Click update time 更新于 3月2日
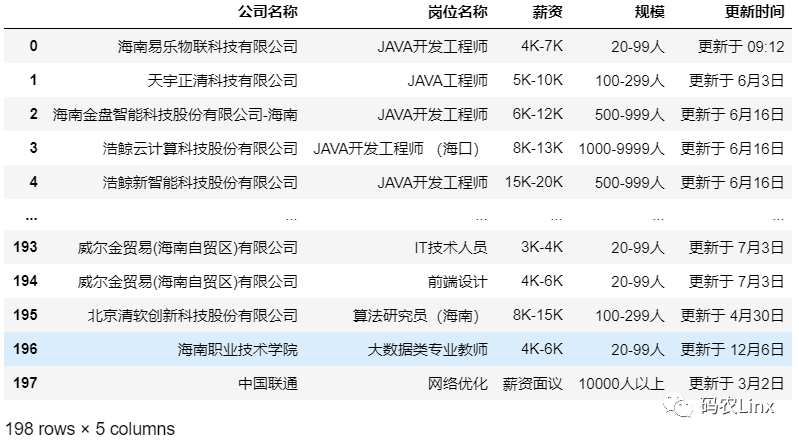Screen dimensions: 799x440 [x=736, y=383]
